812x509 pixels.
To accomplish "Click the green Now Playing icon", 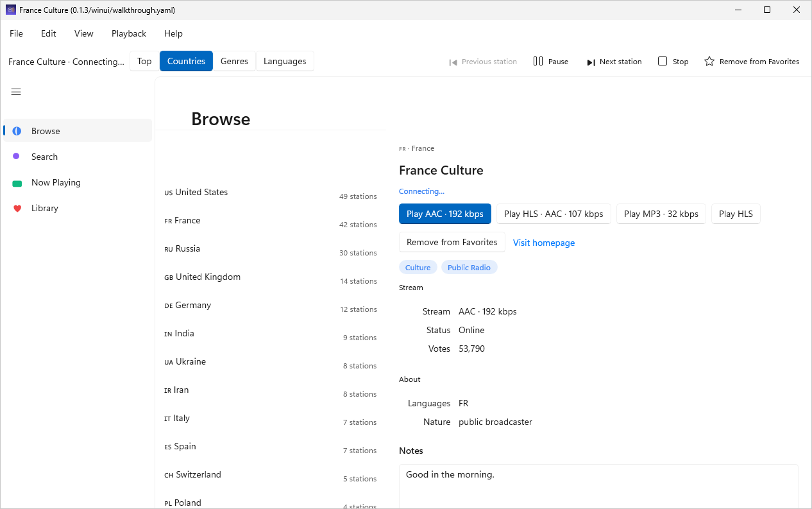I will pos(17,183).
